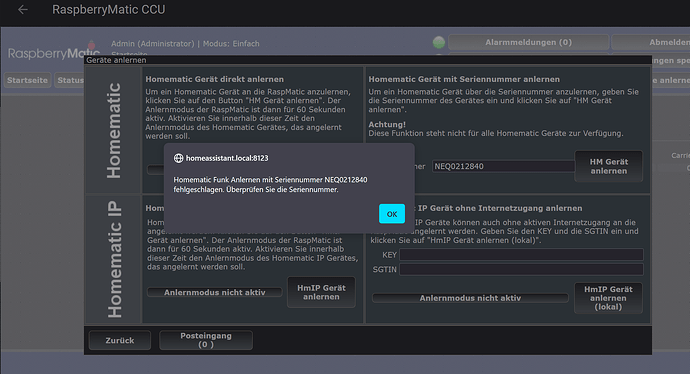The width and height of the screenshot is (690, 374).
Task: Click the HmIP Gerät anlernen button
Action: [321, 292]
